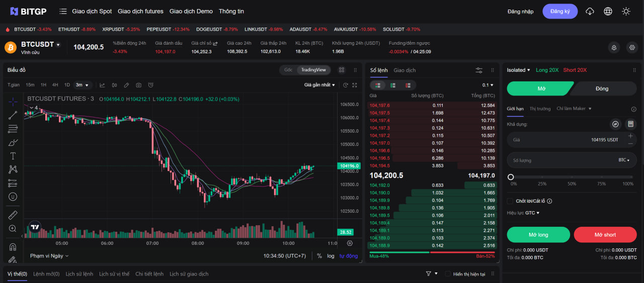This screenshot has height=283, width=644.
Task: Open the Lịch sử lệnh tab
Action: pyautogui.click(x=80, y=274)
